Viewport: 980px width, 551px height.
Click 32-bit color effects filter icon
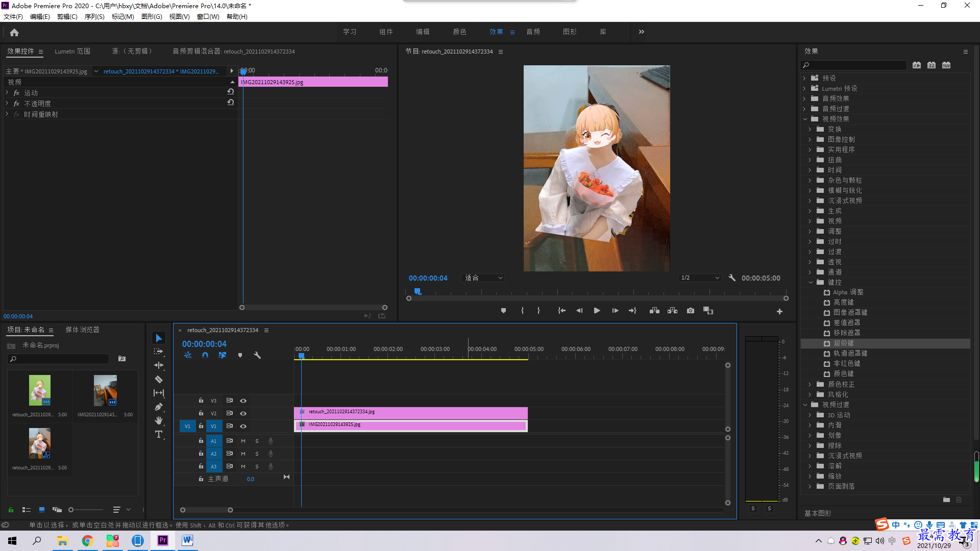coord(932,65)
